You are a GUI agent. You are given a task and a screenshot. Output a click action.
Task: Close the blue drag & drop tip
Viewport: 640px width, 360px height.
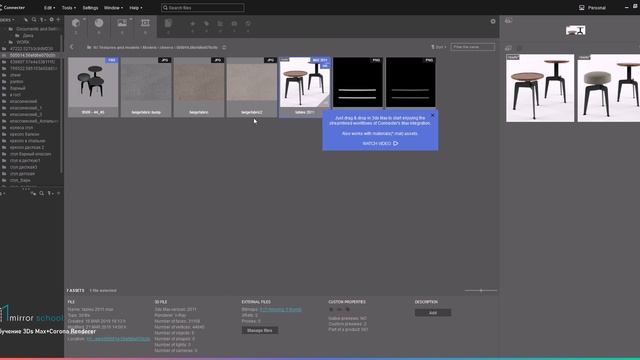click(433, 116)
